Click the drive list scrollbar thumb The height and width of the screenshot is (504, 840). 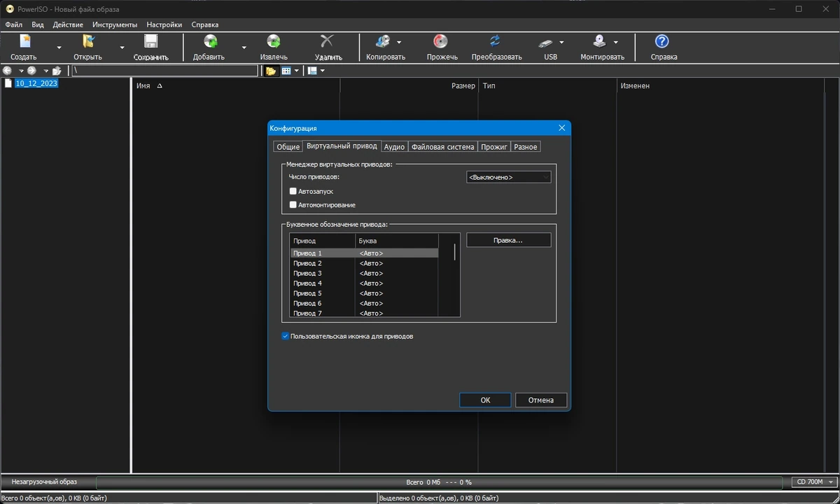(x=455, y=252)
